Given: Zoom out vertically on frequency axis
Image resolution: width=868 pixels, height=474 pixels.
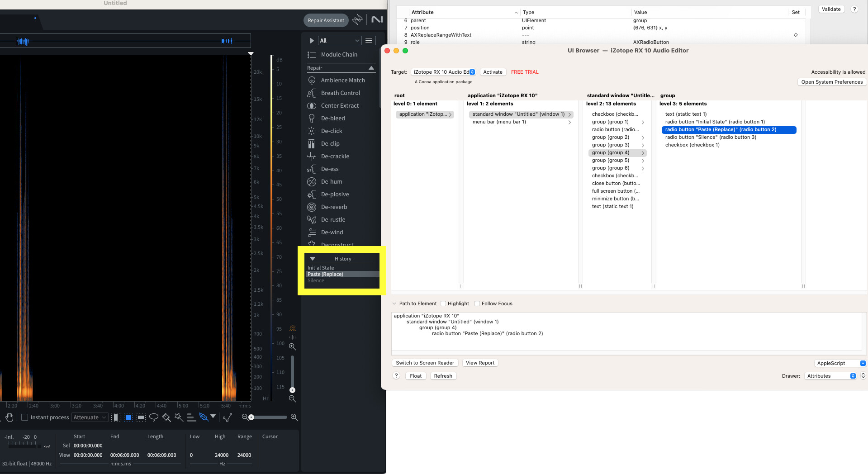Looking at the screenshot, I should pyautogui.click(x=293, y=398).
